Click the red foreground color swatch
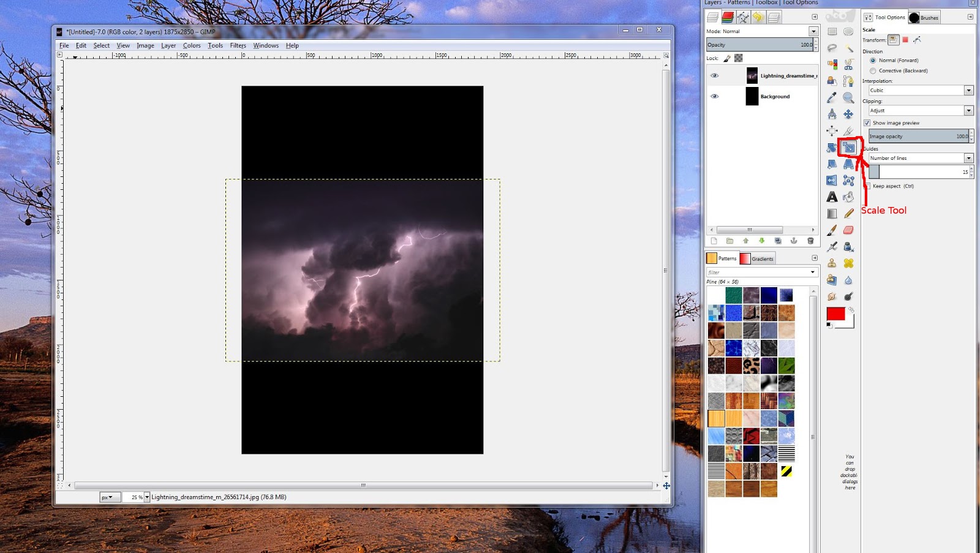Screen dimensions: 980x553 pos(835,314)
